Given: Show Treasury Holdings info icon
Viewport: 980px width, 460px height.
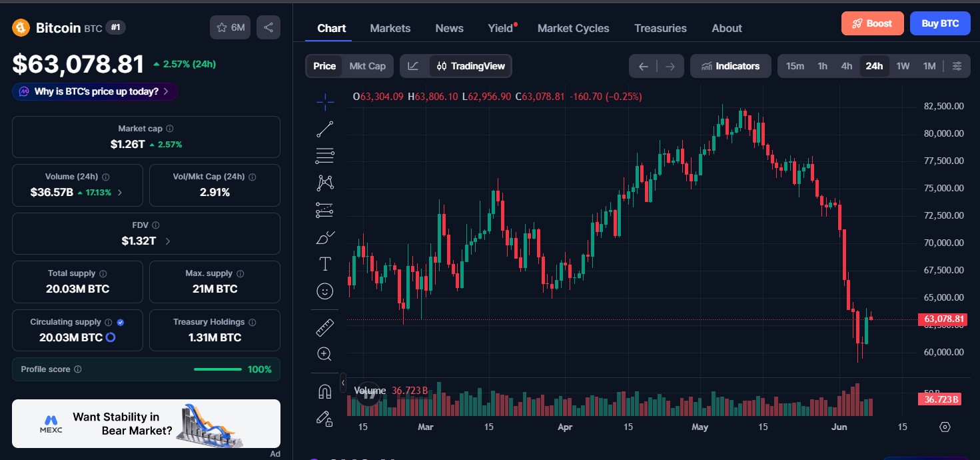Looking at the screenshot, I should point(252,322).
